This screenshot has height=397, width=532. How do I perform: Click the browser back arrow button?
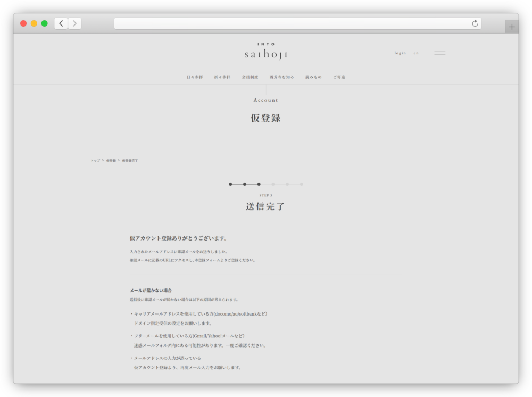[61, 23]
